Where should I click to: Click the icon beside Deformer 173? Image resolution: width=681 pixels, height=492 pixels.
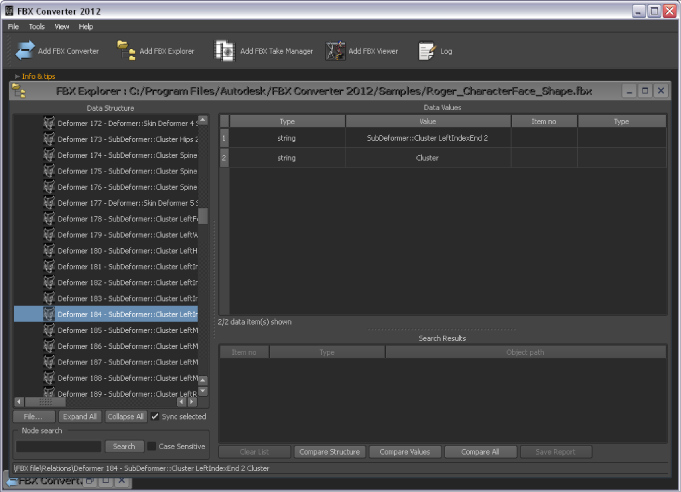[49, 139]
